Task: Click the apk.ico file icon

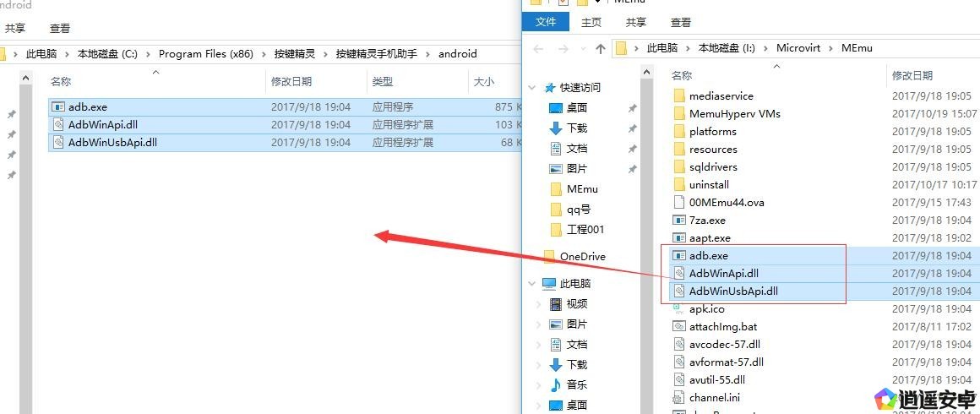Action: [678, 309]
